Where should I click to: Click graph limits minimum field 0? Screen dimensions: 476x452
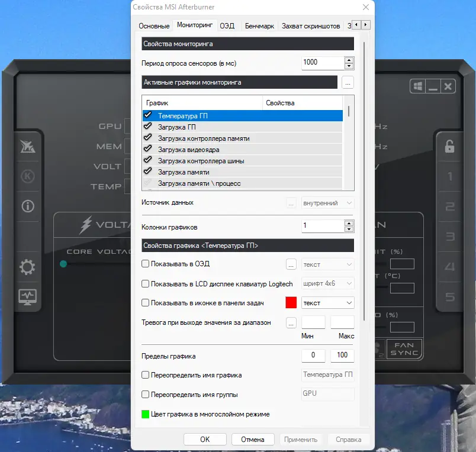pos(313,356)
